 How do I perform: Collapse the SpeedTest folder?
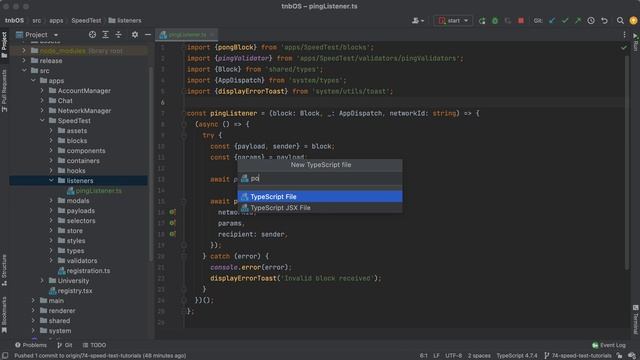(x=42, y=120)
